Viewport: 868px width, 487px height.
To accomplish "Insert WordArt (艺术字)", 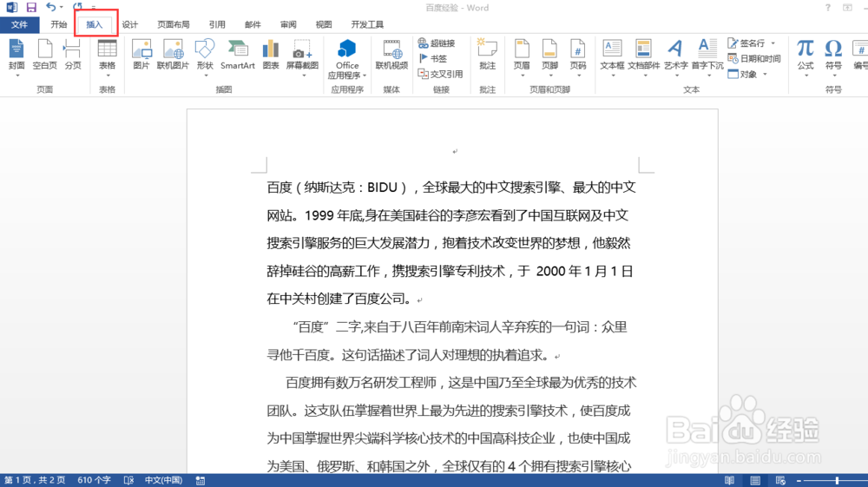I will click(x=676, y=55).
